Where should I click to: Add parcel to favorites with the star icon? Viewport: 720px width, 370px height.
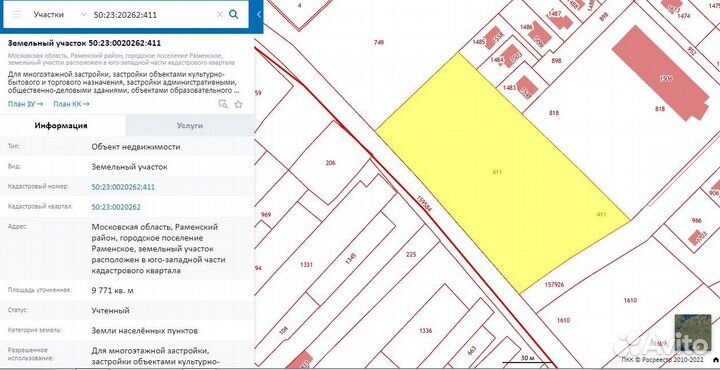[238, 104]
